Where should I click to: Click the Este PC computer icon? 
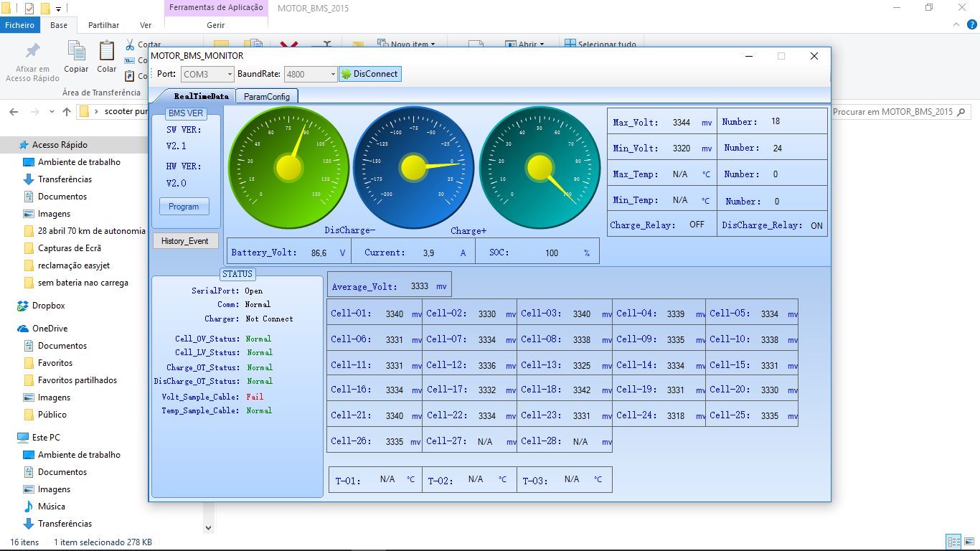click(x=23, y=438)
